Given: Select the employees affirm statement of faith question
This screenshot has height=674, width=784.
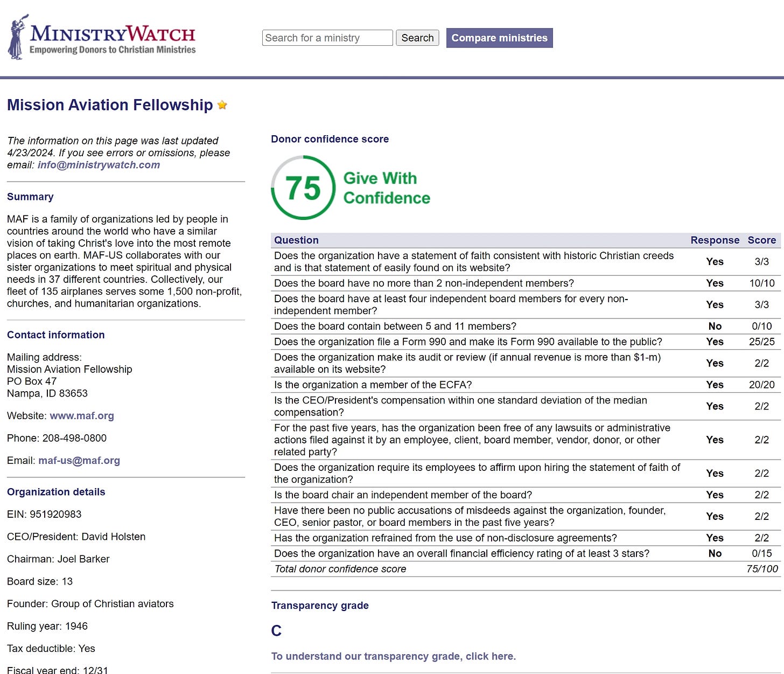Looking at the screenshot, I should [477, 474].
